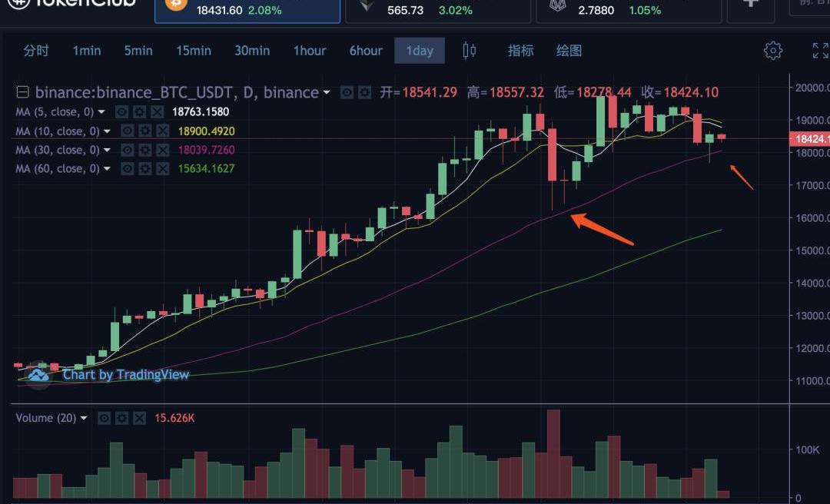
Task: Open settings gear for Volume indicator
Action: 122,418
